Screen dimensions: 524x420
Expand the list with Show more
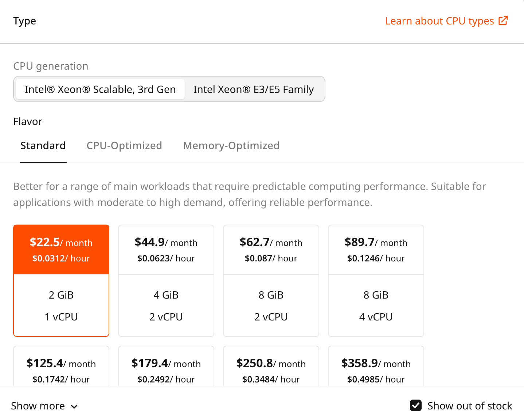click(x=38, y=406)
